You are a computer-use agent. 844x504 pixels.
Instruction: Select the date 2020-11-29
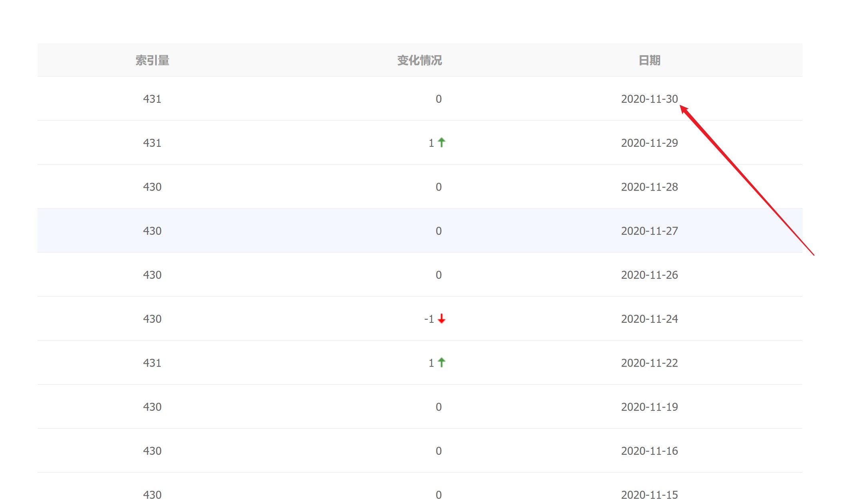[649, 143]
